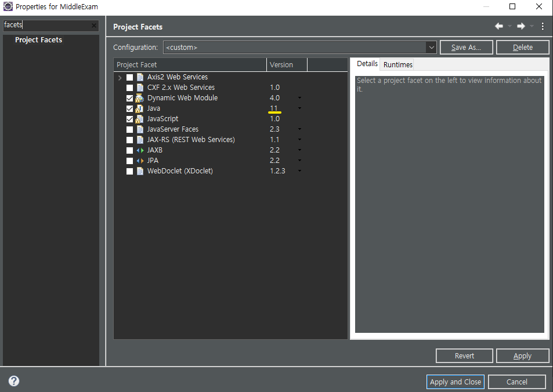The image size is (553, 392).
Task: Select the JAXB facet icon
Action: [x=139, y=150]
